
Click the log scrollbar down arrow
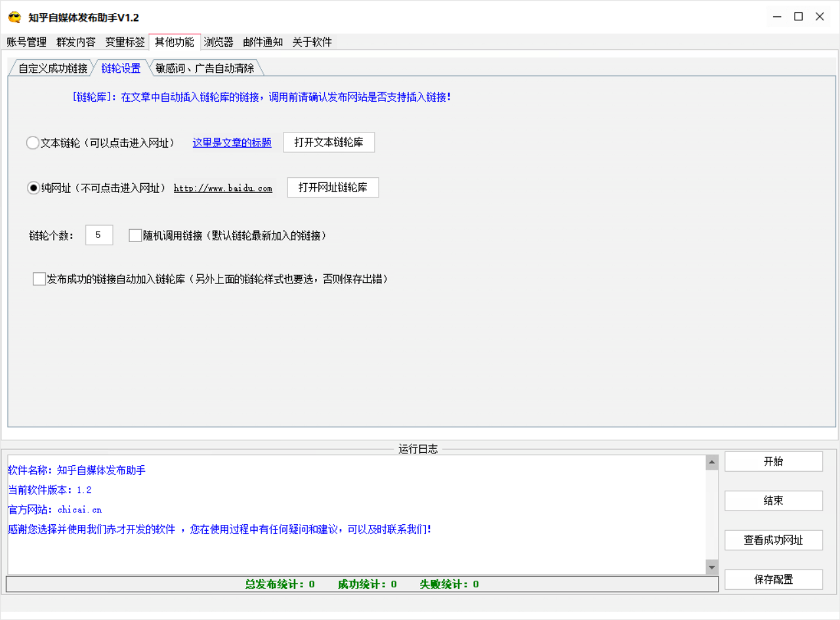[712, 567]
